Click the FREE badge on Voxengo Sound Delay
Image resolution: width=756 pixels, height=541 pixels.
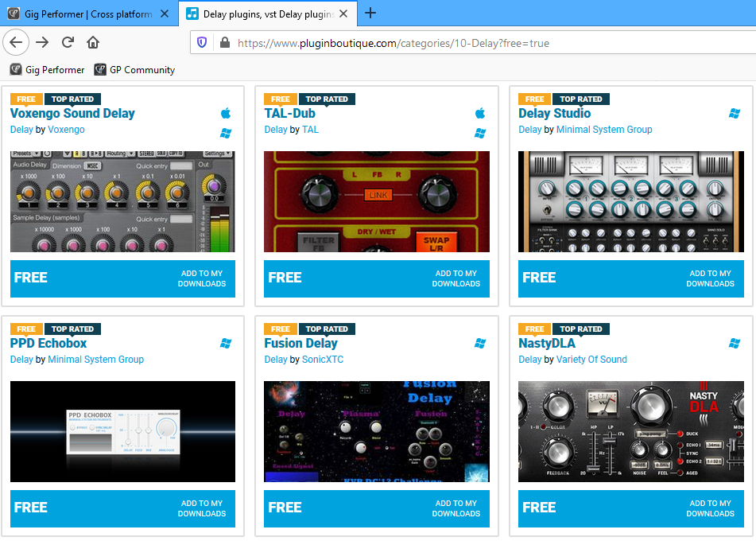coord(26,99)
